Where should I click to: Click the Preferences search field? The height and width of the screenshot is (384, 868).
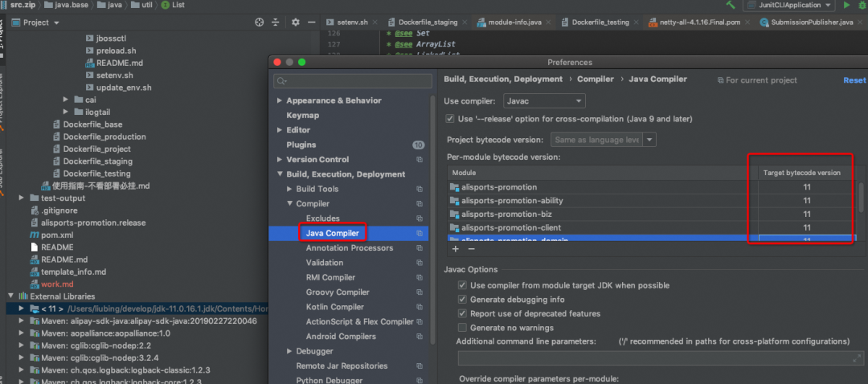tap(353, 81)
